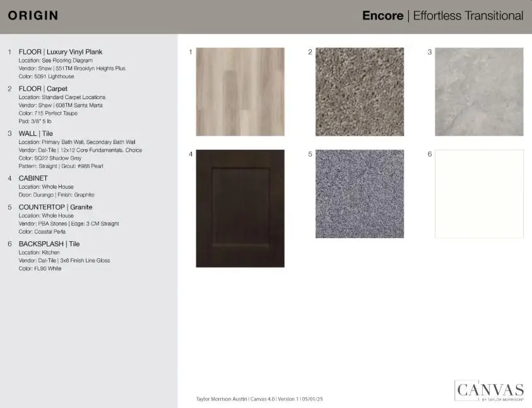Screen dimensions: 532x408
Task: Click the WALL | Tile heading
Action: 36,134
